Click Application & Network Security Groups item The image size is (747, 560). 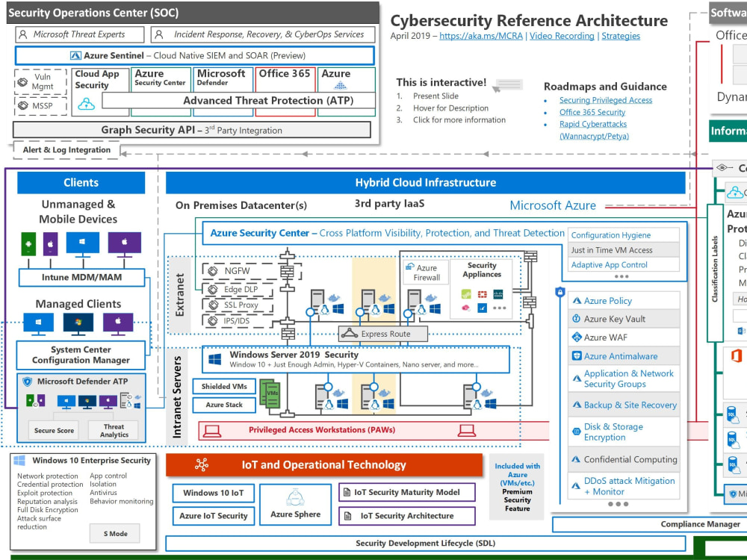tap(624, 379)
